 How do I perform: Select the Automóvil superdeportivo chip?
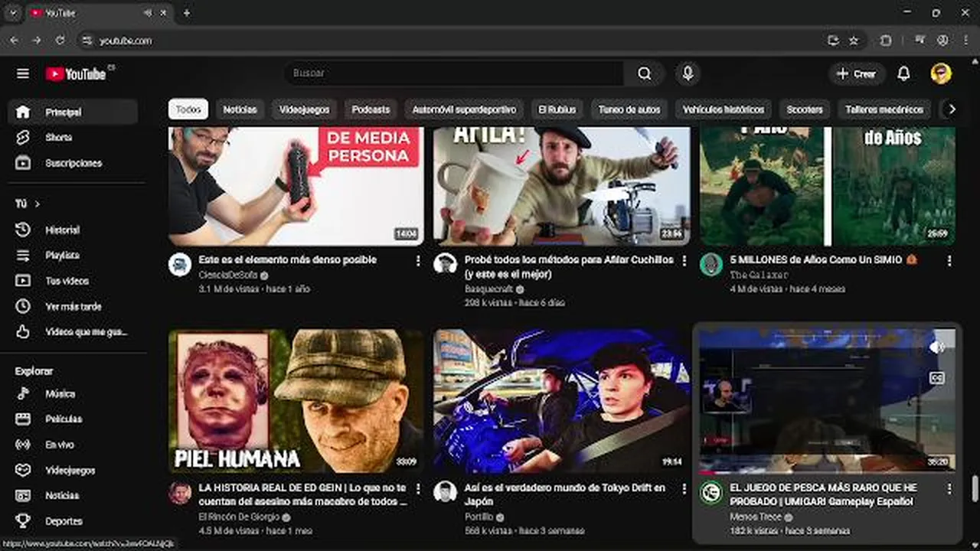[x=465, y=109]
